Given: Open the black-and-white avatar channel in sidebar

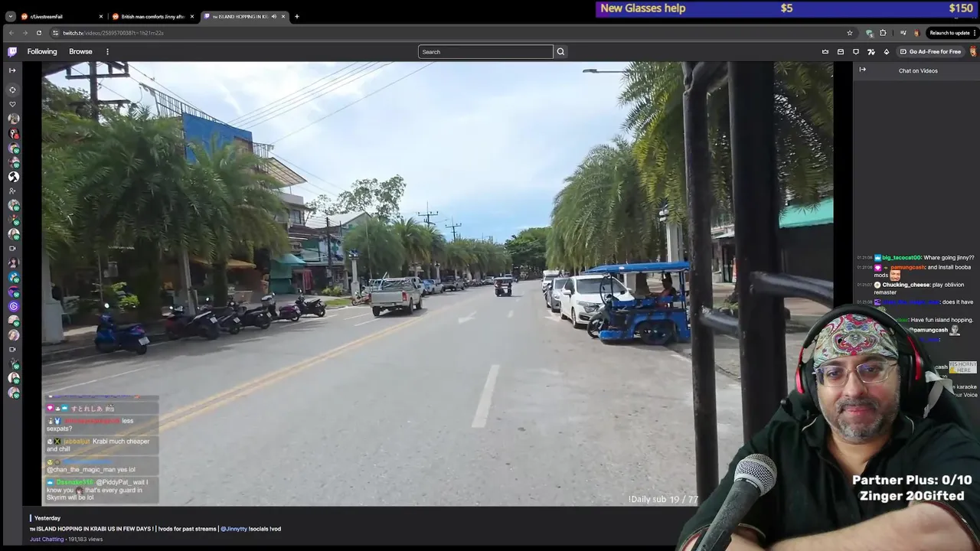Looking at the screenshot, I should pyautogui.click(x=13, y=176).
